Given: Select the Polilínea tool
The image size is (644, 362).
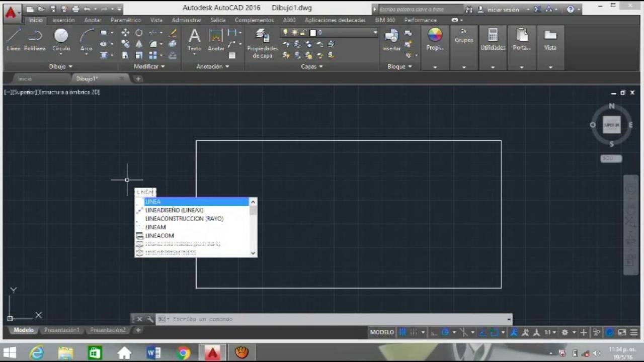Looking at the screenshot, I should (35, 40).
